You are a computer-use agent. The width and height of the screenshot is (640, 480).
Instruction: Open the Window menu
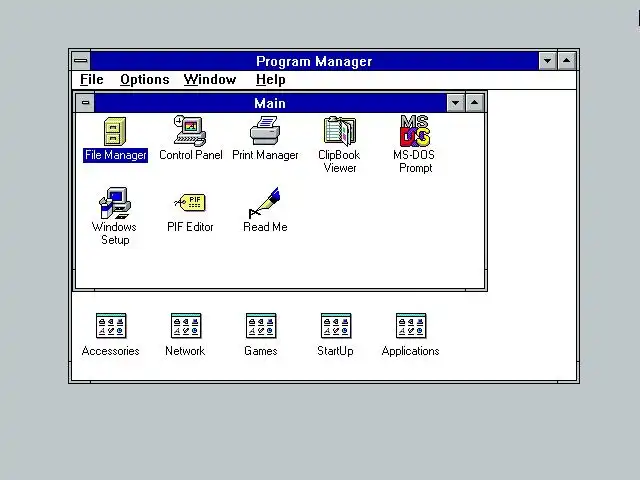click(210, 80)
